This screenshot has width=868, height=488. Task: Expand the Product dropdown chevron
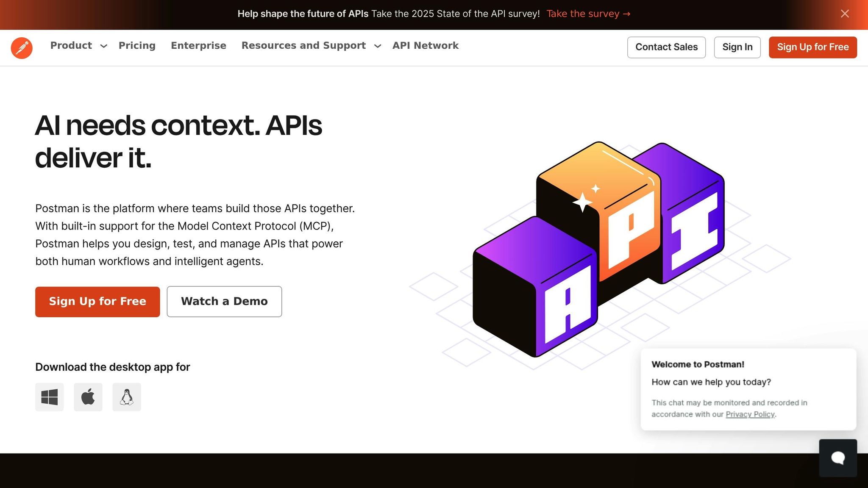(x=103, y=46)
